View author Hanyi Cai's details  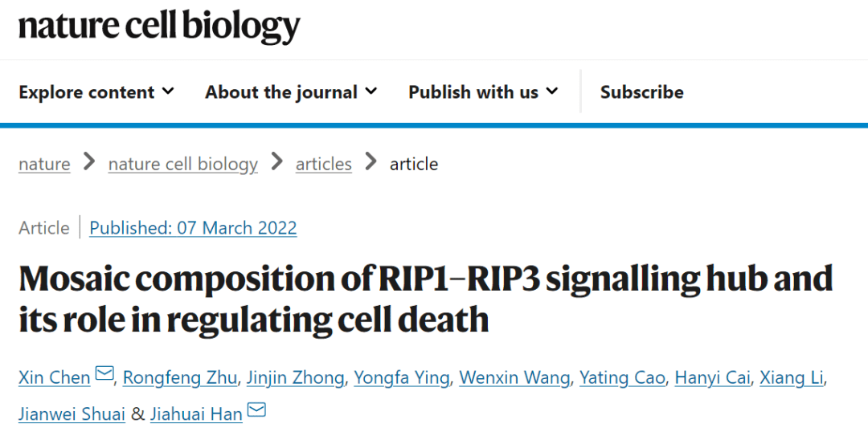coord(712,377)
